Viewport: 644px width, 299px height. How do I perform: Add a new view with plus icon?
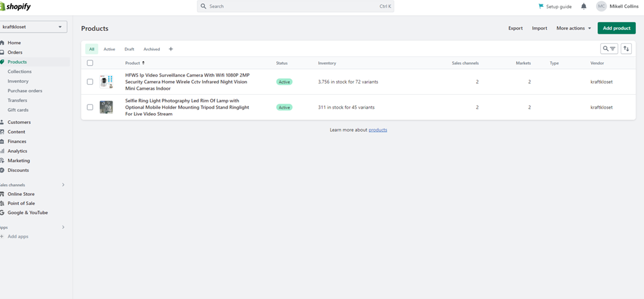point(171,49)
